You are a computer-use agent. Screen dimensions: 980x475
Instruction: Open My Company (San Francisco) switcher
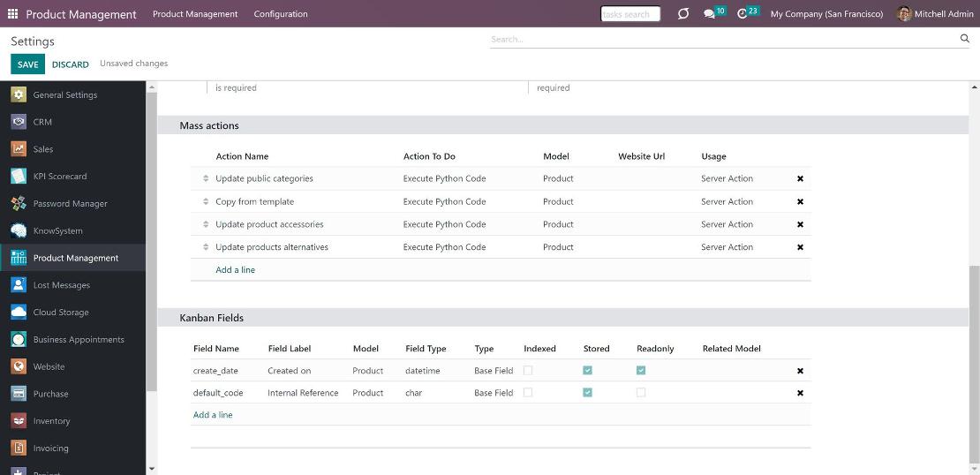click(x=827, y=14)
